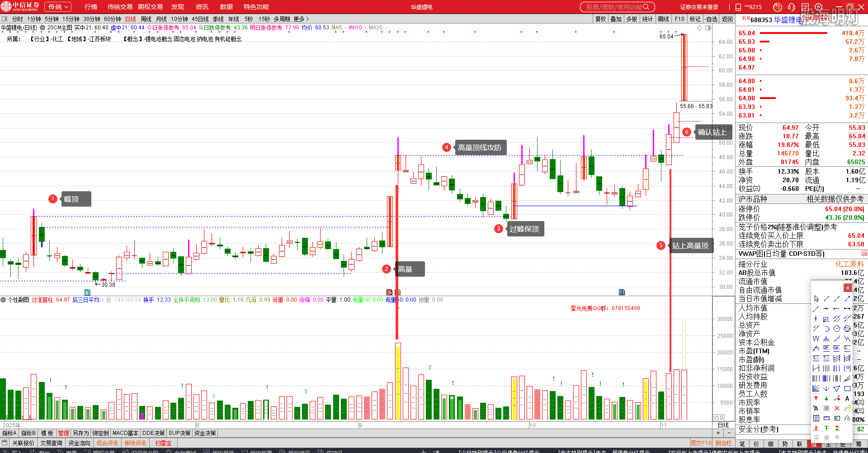
Task: Click the customer service headset icon
Action: [x=791, y=7]
